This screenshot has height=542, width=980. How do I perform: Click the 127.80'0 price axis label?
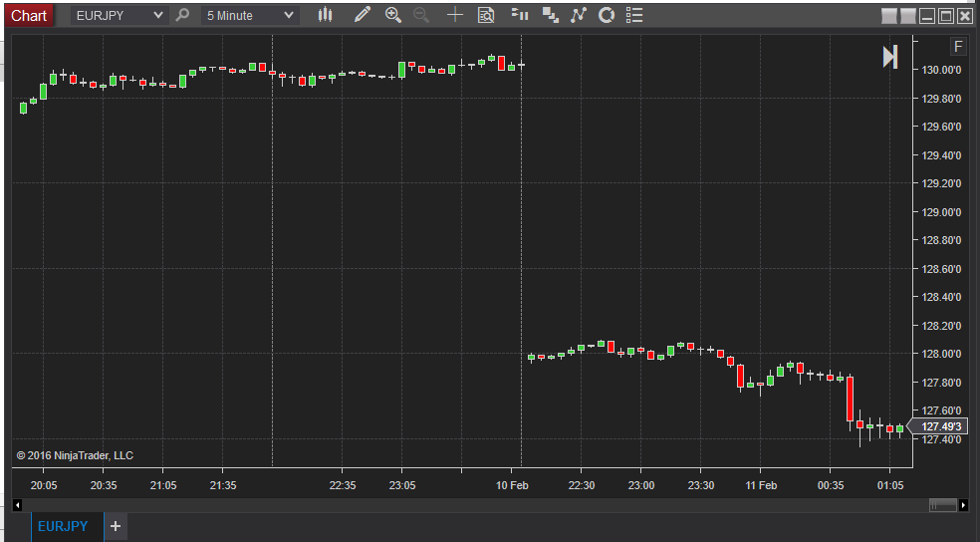click(942, 383)
